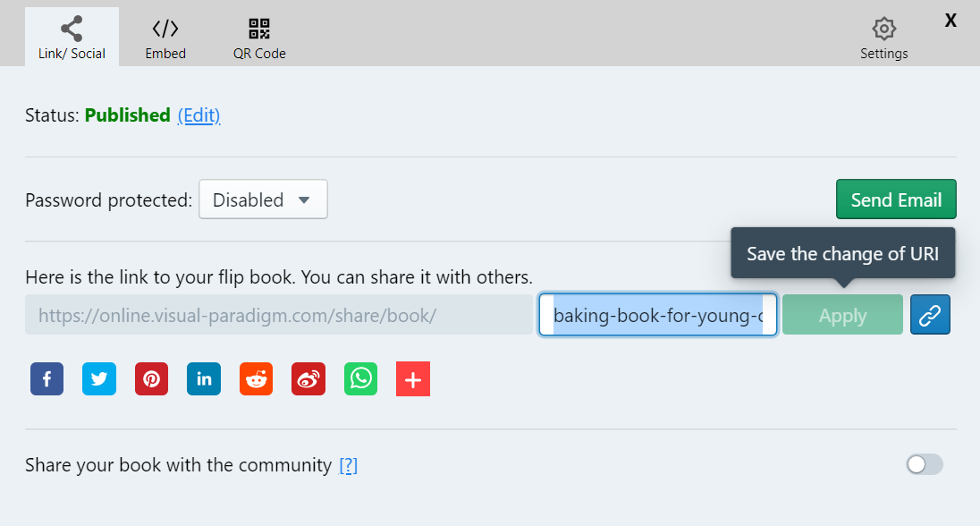Share flip book on Facebook
980x526 pixels.
click(46, 378)
